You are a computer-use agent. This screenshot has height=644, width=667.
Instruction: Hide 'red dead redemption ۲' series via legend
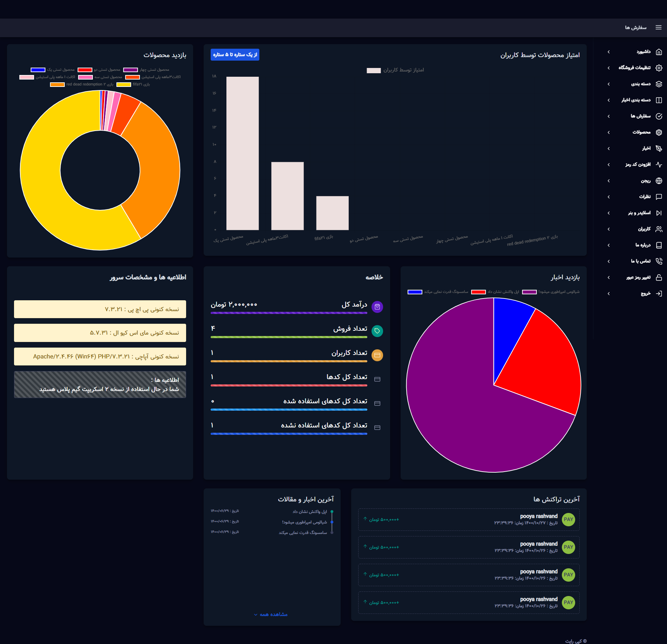pyautogui.click(x=82, y=84)
